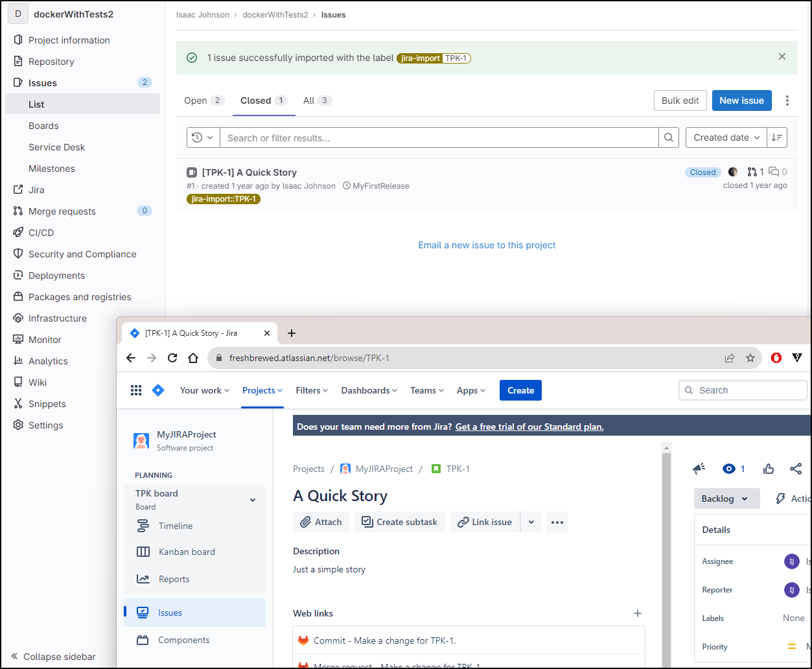Open a new browser tab
The width and height of the screenshot is (812, 669).
point(292,333)
